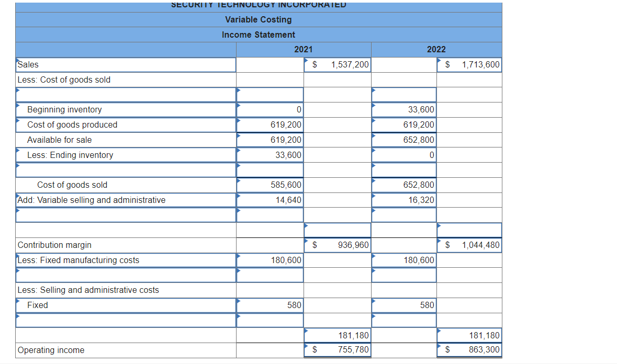Viewport: 617px width, 364px height.
Task: Click the Less: Cost of goods sold label
Action: [64, 80]
